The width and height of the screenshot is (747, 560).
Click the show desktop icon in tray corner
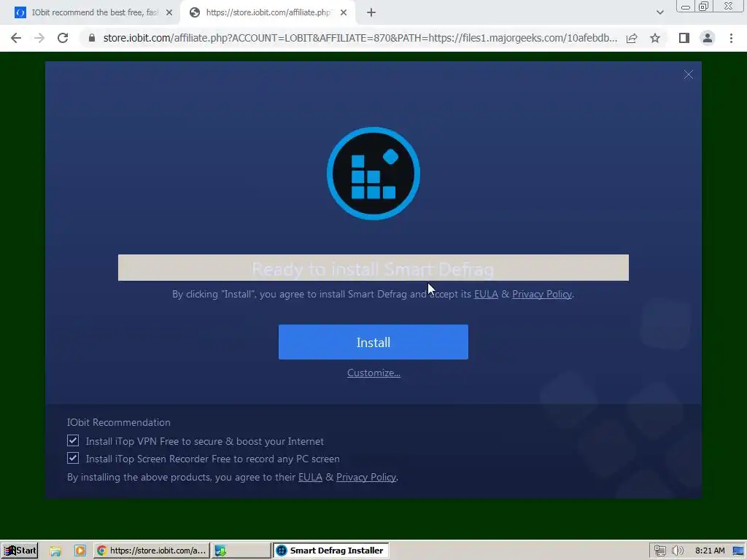click(x=739, y=551)
